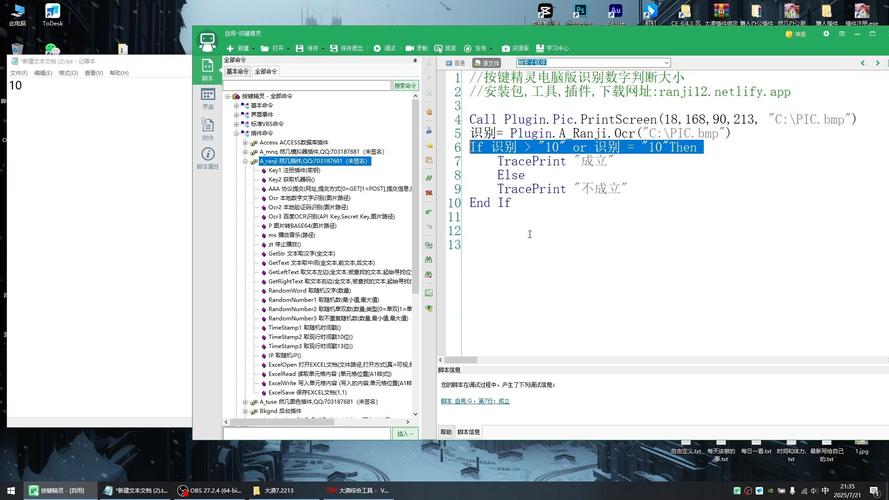Open the subroutine search dropdown above the editor
Screen dimensions: 889x500
(x=667, y=62)
